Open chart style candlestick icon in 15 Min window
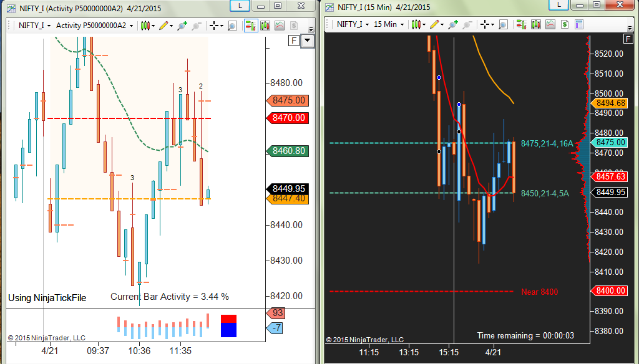The image size is (639, 364). [x=415, y=24]
